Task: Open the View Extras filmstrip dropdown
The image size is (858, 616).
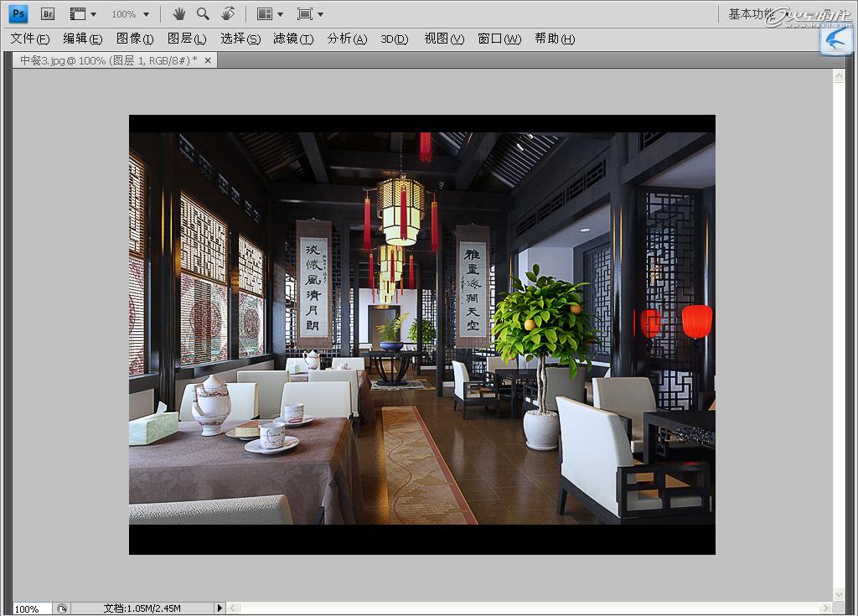Action: [x=83, y=14]
